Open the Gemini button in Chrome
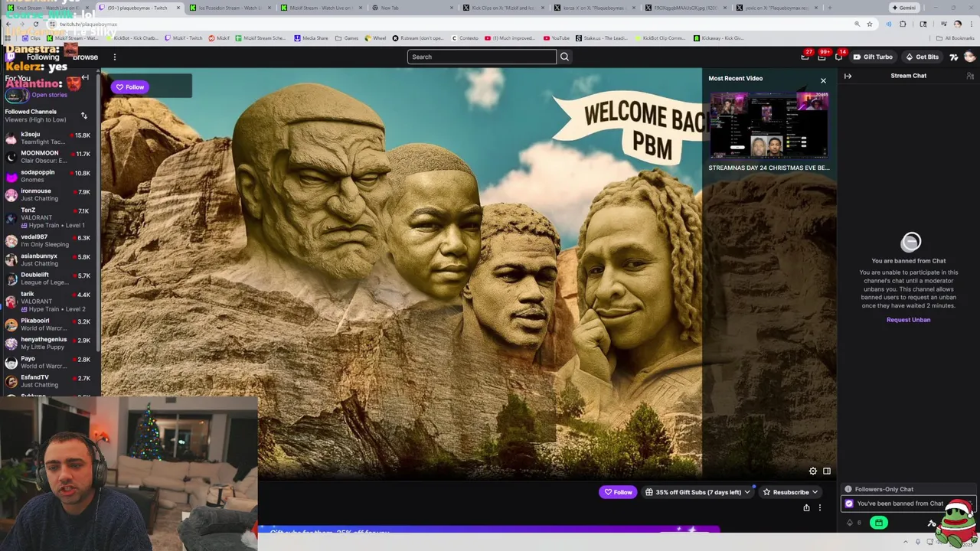 904,8
